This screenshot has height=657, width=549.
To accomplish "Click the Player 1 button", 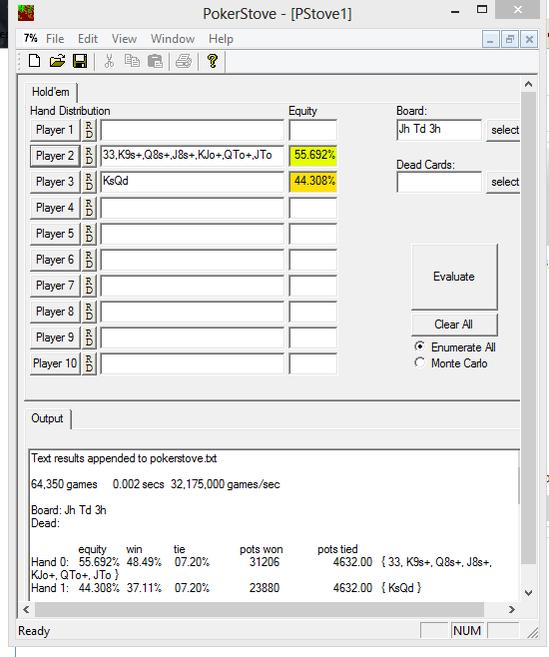I will tap(55, 130).
